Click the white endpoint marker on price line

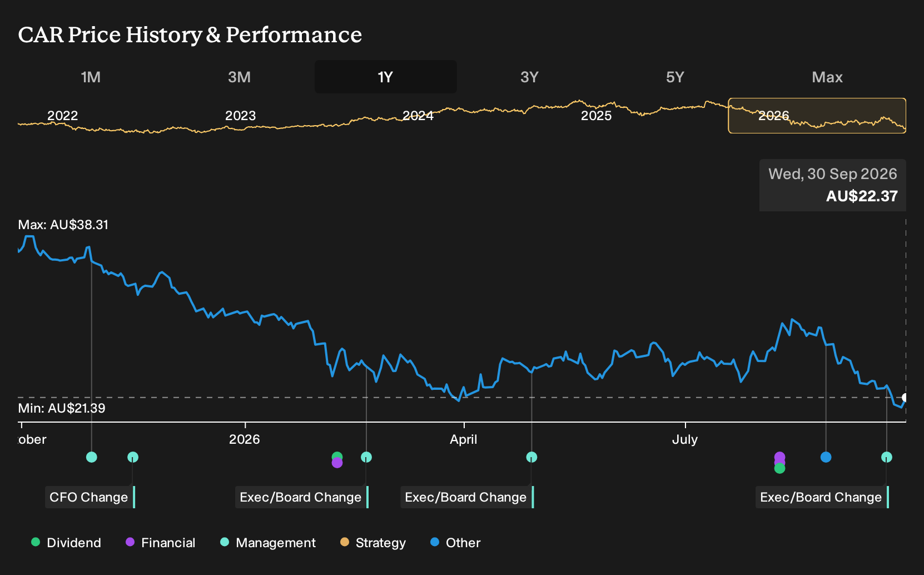pyautogui.click(x=905, y=398)
